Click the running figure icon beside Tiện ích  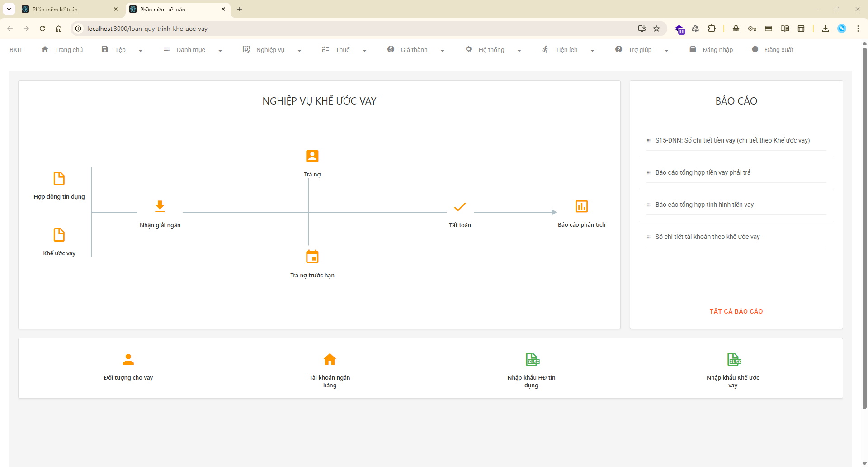click(x=545, y=49)
